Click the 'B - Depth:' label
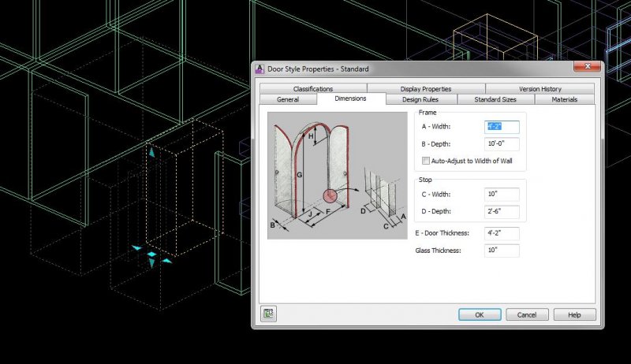This screenshot has height=364, width=631. [x=436, y=144]
